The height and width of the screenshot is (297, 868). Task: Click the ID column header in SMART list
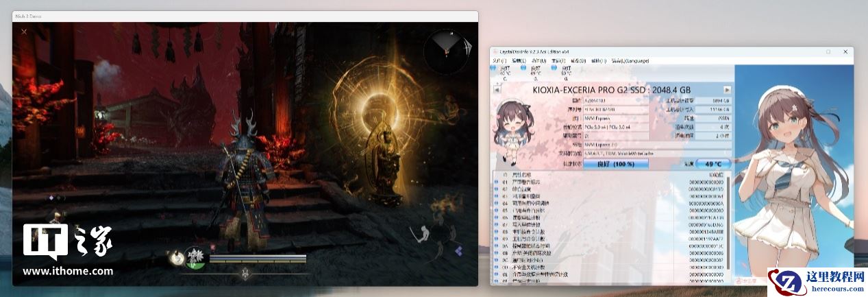[505, 175]
